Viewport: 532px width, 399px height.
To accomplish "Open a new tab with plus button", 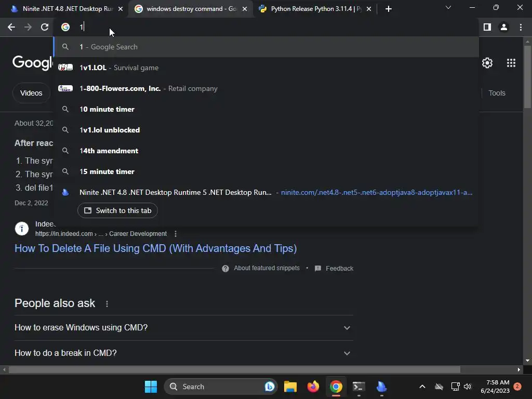I will pyautogui.click(x=389, y=9).
